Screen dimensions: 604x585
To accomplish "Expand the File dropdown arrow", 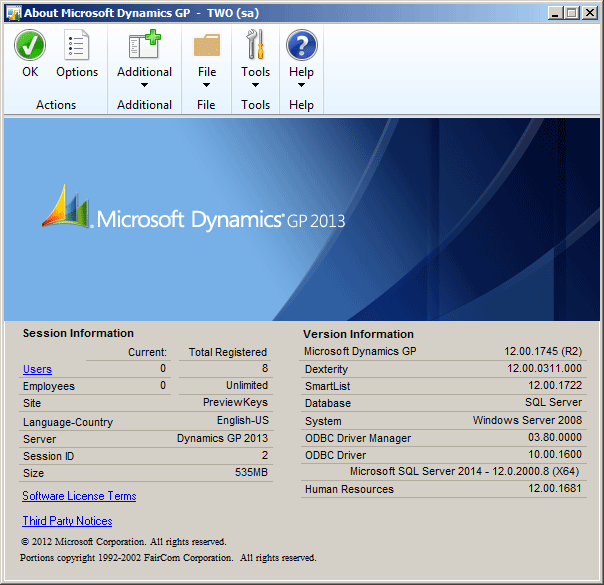I will [x=206, y=85].
